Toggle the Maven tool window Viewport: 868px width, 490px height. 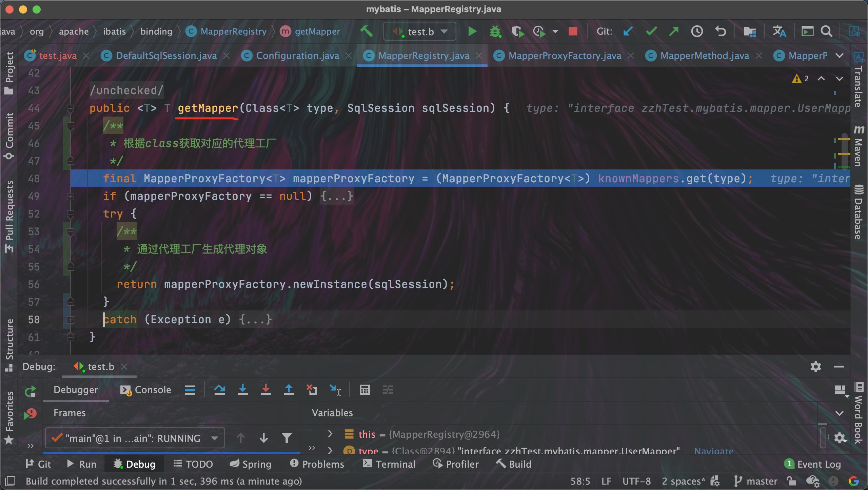(859, 146)
